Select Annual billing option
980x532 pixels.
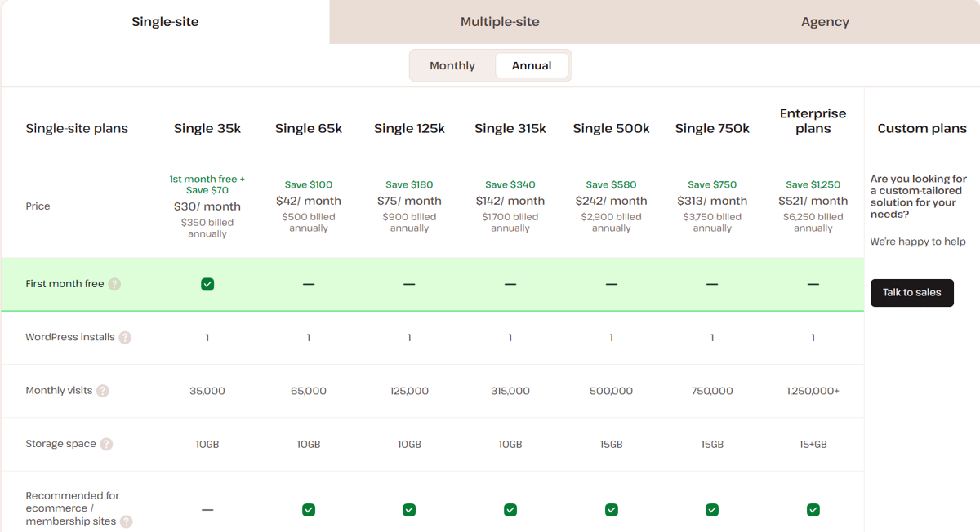pyautogui.click(x=532, y=66)
